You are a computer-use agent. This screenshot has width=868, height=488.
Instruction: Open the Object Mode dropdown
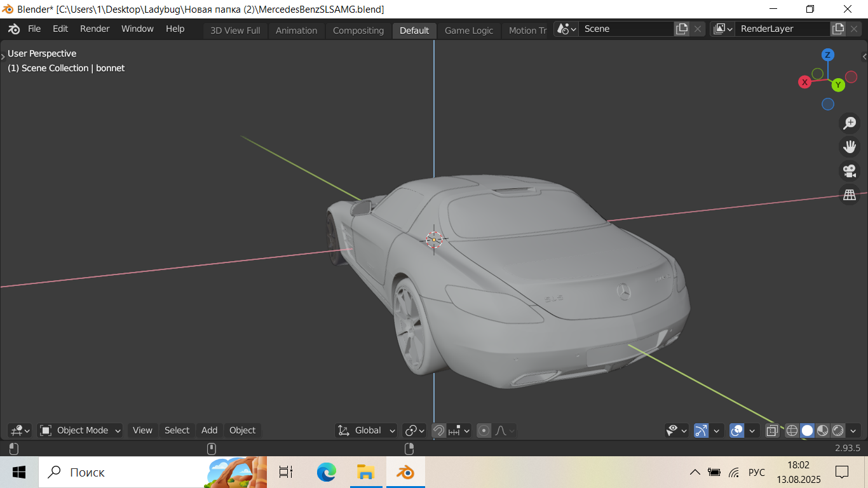point(81,430)
